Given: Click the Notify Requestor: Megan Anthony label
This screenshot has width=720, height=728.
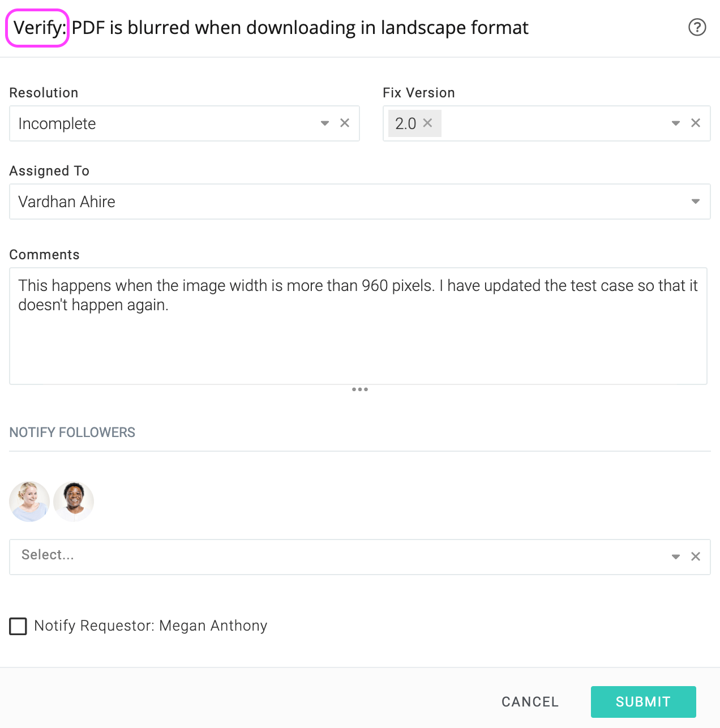Looking at the screenshot, I should 151,626.
